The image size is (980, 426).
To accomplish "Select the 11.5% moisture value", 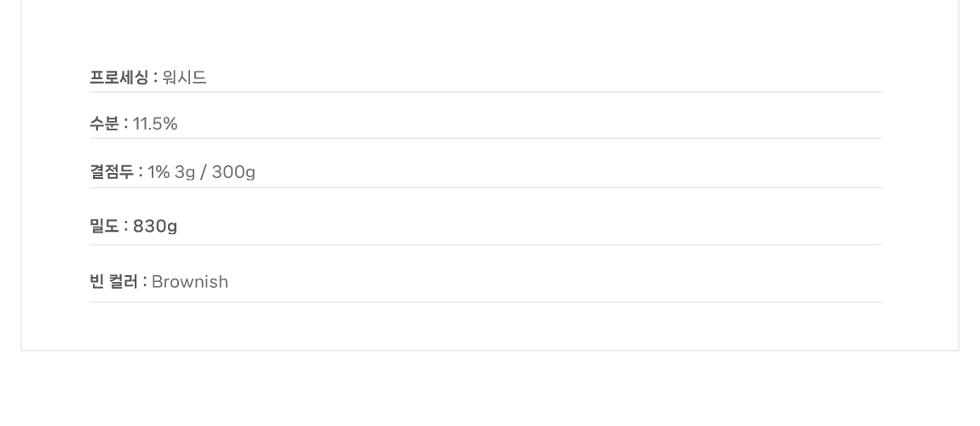I will 155,124.
